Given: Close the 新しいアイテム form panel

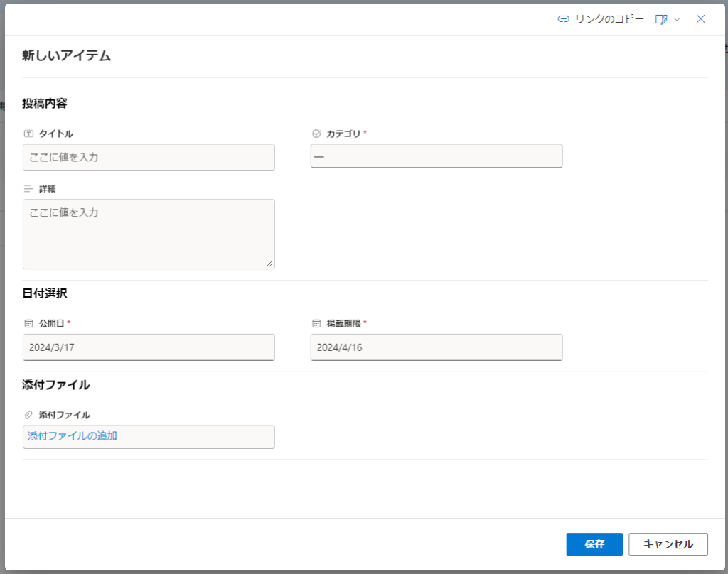Looking at the screenshot, I should tap(700, 19).
